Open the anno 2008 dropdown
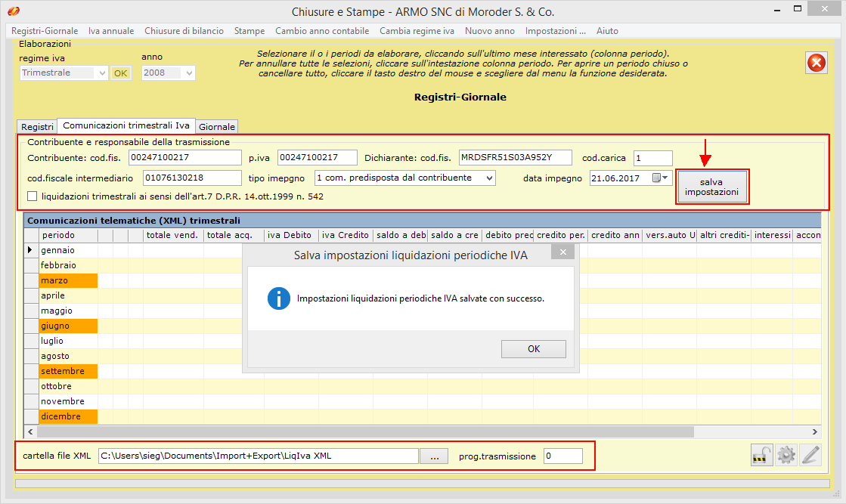 (x=189, y=73)
